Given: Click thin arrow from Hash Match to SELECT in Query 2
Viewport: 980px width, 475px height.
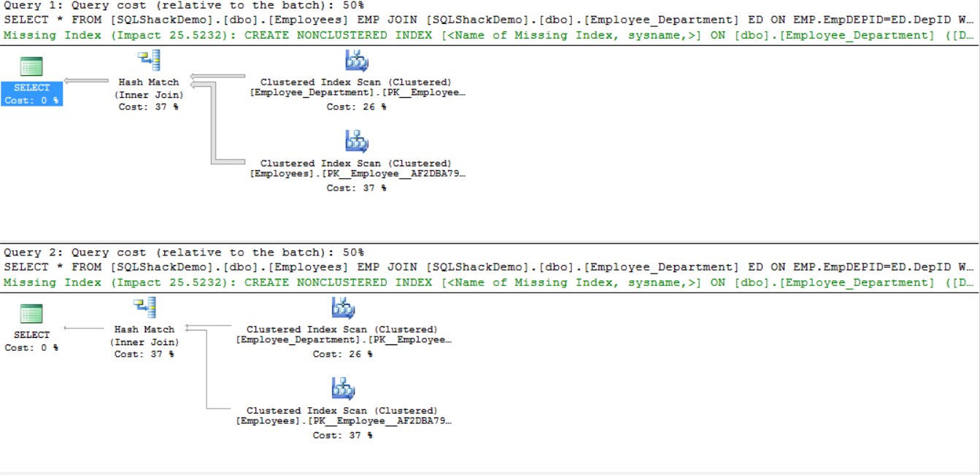Looking at the screenshot, I should tap(84, 328).
